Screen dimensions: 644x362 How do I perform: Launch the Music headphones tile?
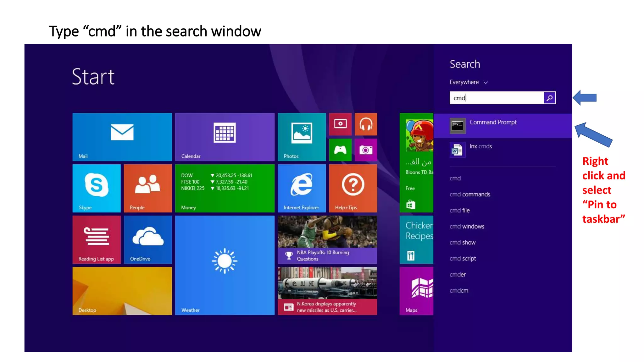366,124
